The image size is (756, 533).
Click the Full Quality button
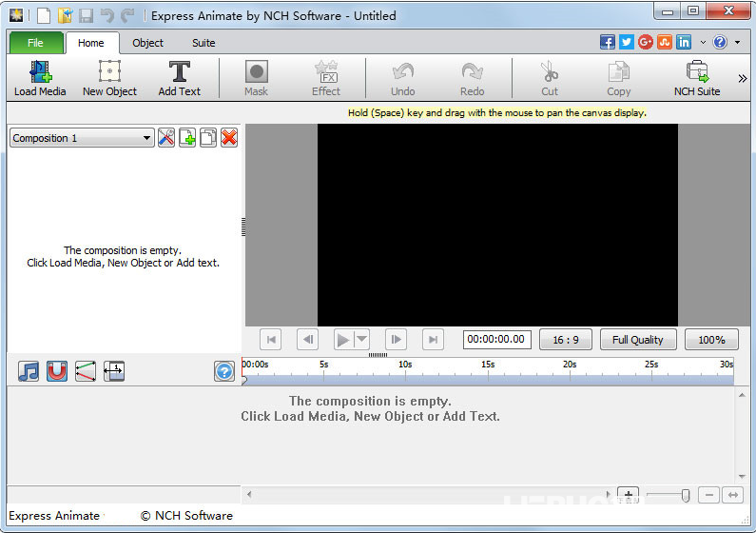638,340
